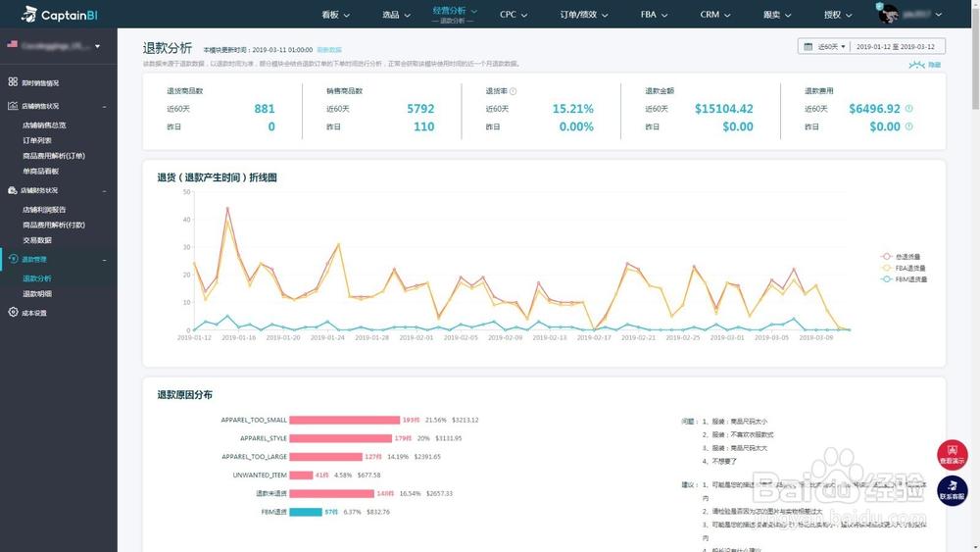The image size is (980, 552).
Task: Expand the store selector with US flag
Action: coord(54,46)
